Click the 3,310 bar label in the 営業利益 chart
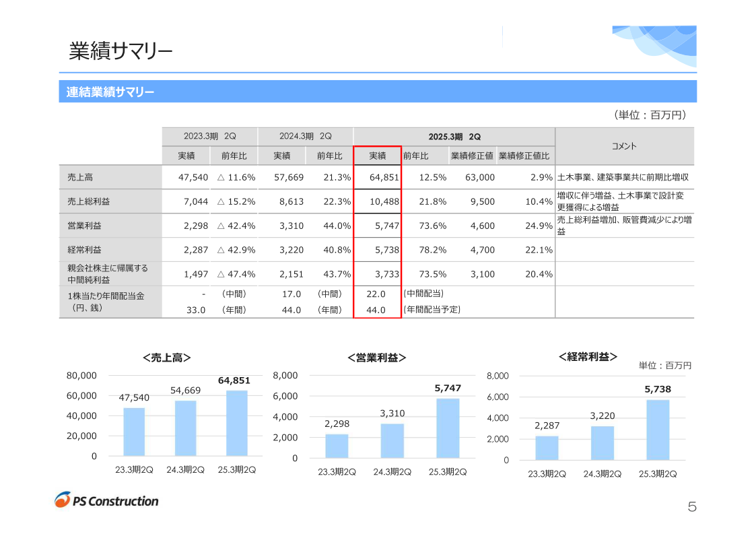 click(x=392, y=413)
